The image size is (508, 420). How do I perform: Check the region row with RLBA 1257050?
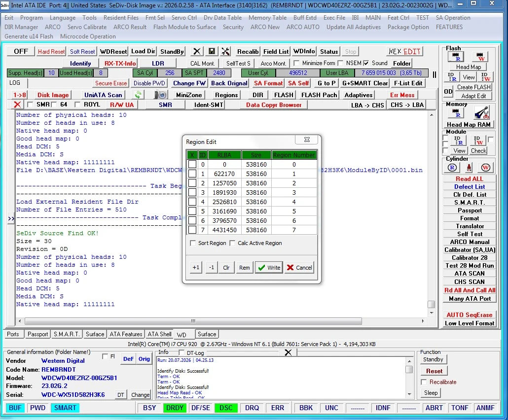point(192,183)
